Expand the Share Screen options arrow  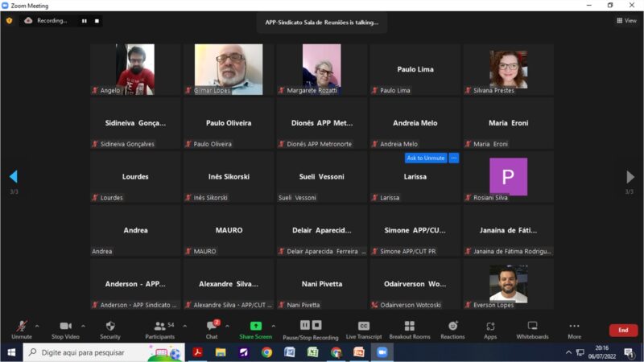(x=274, y=326)
